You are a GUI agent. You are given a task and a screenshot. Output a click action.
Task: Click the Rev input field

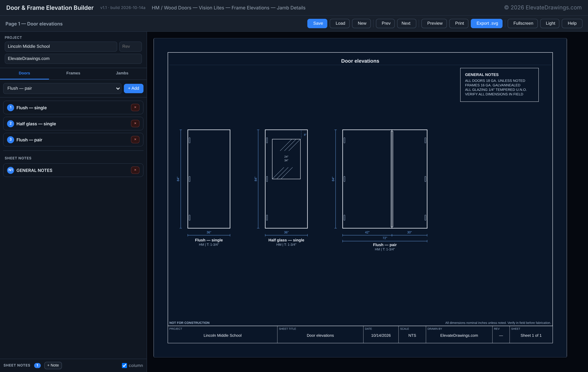(130, 46)
